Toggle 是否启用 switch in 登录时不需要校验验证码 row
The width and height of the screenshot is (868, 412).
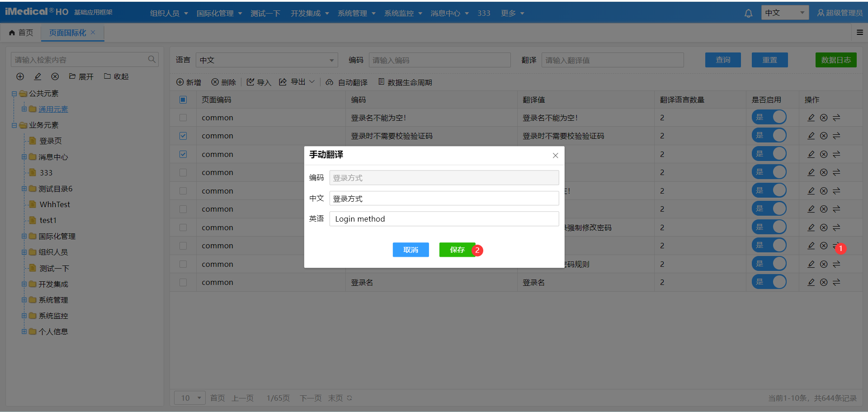point(769,135)
